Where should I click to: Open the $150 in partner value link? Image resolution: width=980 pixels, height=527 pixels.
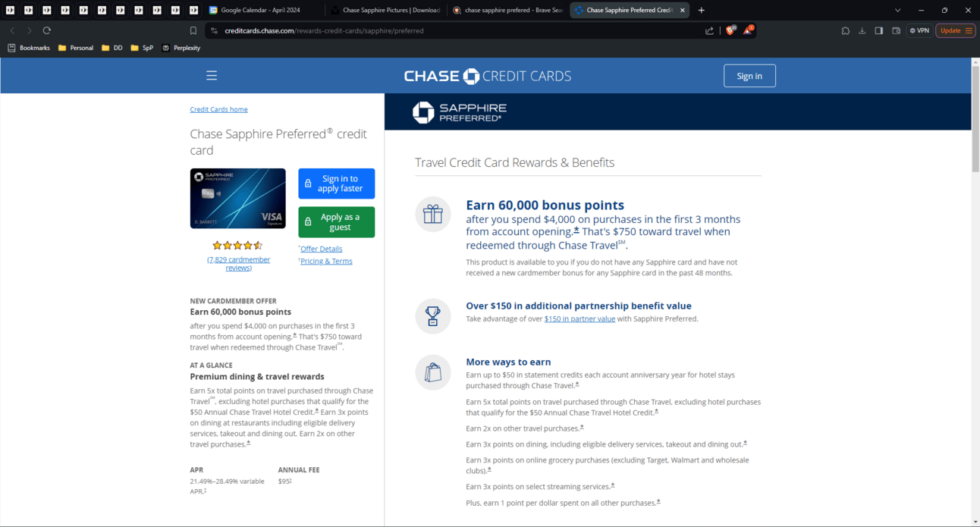(580, 318)
